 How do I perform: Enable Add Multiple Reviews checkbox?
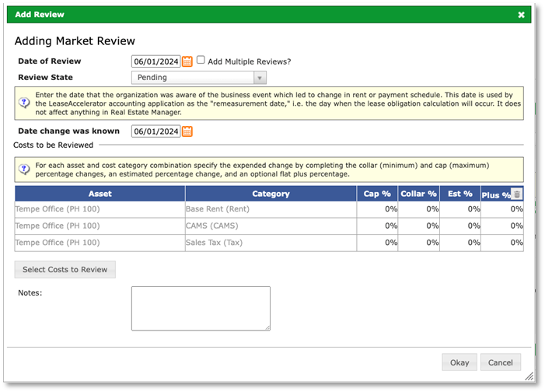tap(201, 60)
